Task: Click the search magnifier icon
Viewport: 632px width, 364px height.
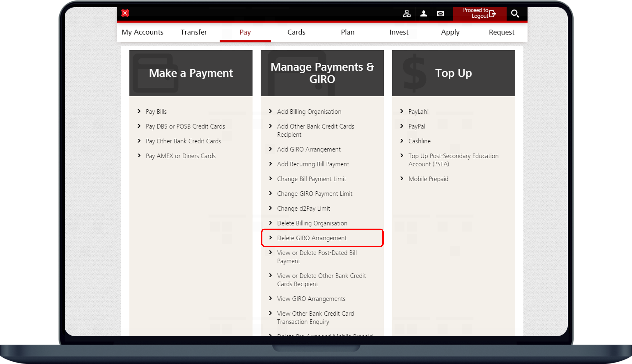Action: (515, 14)
